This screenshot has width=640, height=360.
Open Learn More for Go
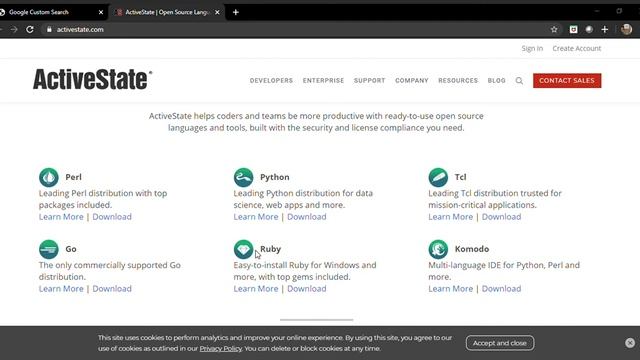tap(61, 289)
